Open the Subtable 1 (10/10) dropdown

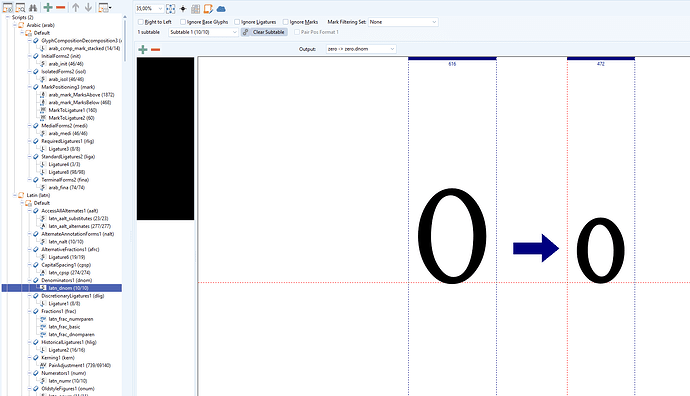pos(203,32)
